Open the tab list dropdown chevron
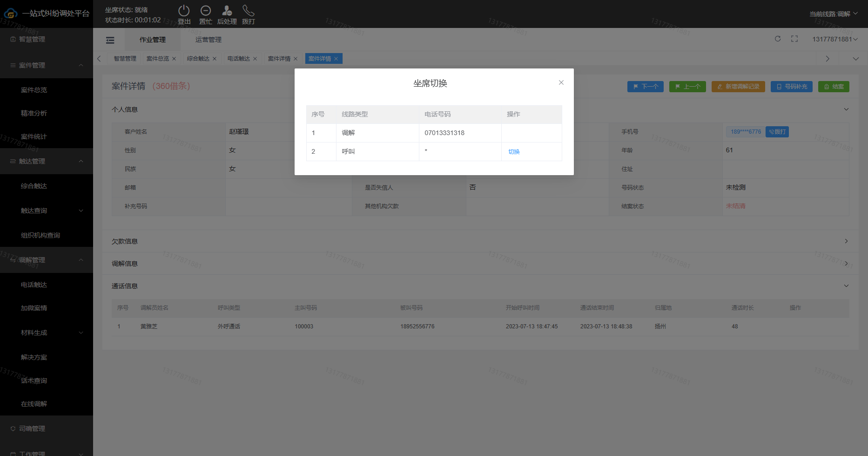Viewport: 868px width, 456px height. pos(855,59)
